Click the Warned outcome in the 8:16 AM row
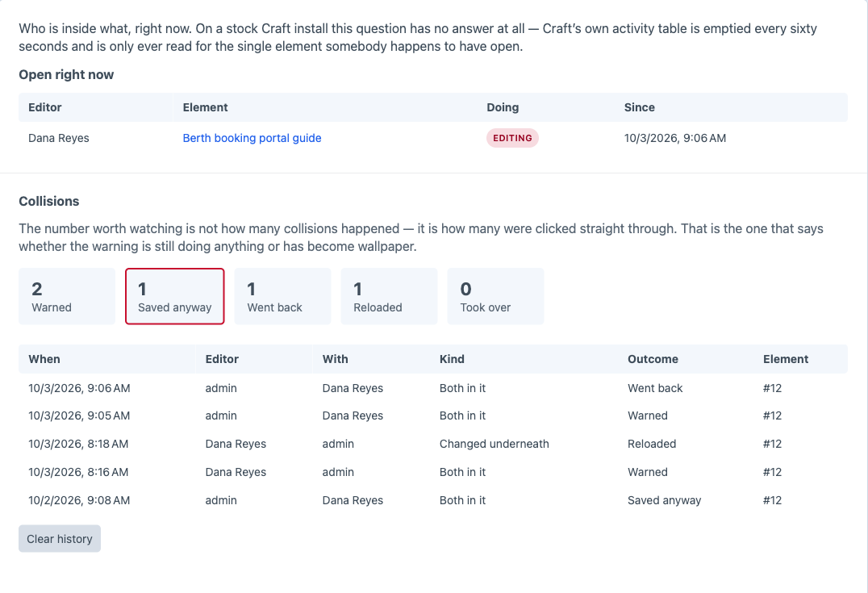This screenshot has width=868, height=593. pos(648,472)
